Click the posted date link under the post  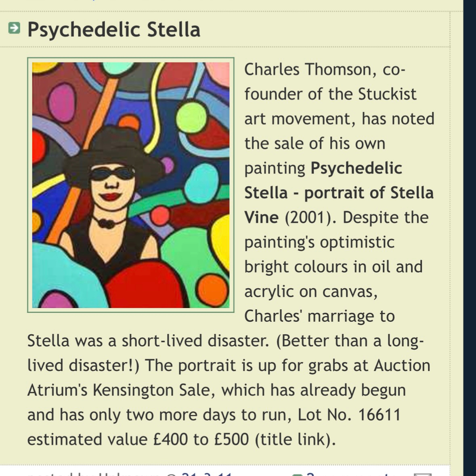206,474
